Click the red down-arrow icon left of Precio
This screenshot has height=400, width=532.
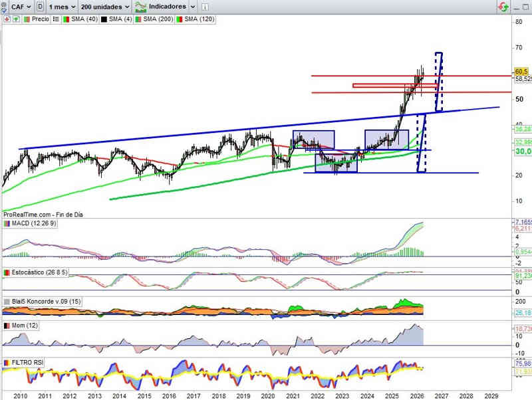[7, 19]
